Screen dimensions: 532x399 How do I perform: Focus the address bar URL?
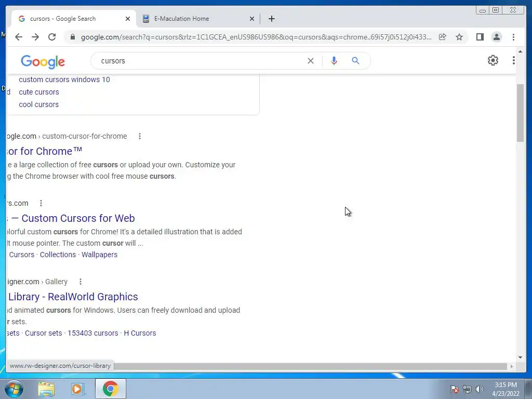pos(256,37)
